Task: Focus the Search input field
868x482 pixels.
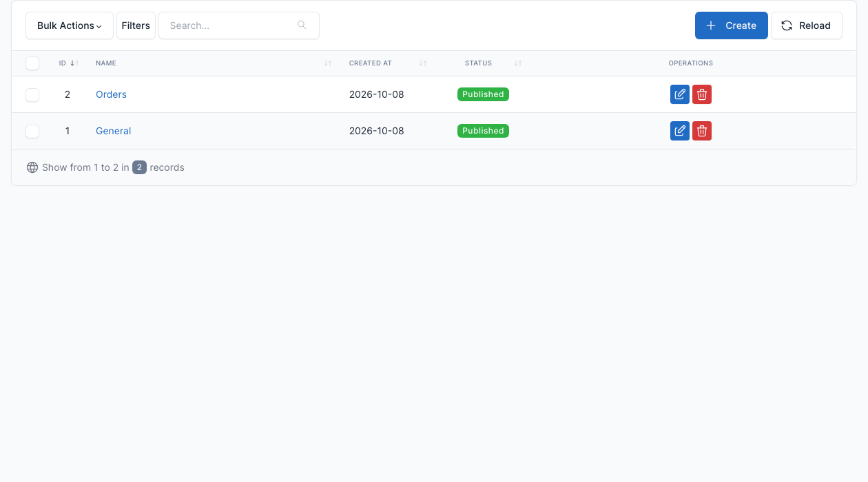Action: coord(239,25)
